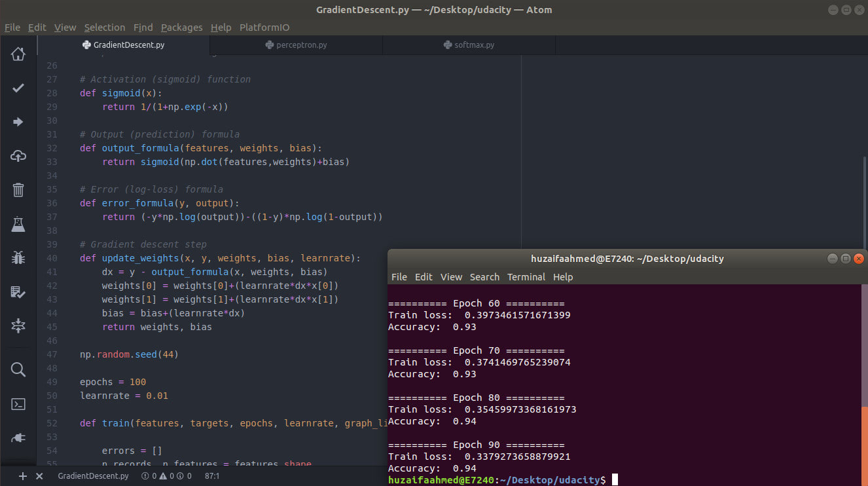This screenshot has width=868, height=486.
Task: Click the terminal window's orange scrollbar
Action: click(x=863, y=445)
